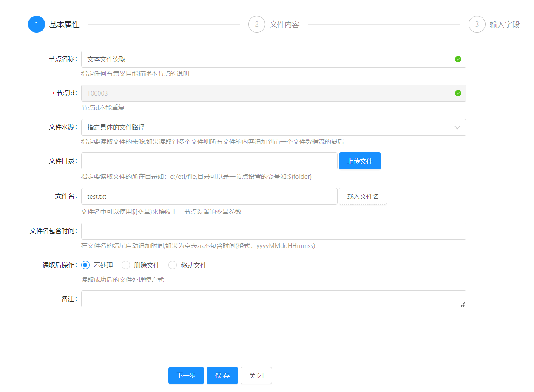Click the step 3 circle icon
Screen dimensions: 534x392
click(x=477, y=24)
